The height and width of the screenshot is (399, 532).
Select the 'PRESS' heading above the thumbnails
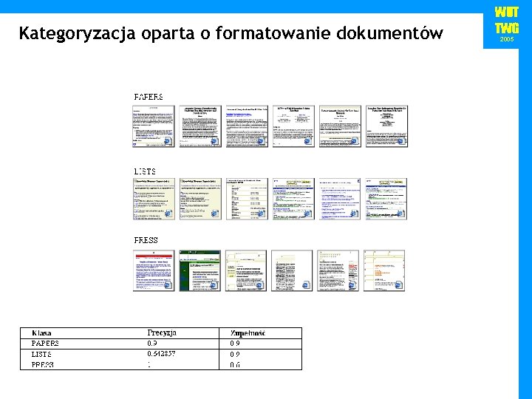[x=146, y=240]
